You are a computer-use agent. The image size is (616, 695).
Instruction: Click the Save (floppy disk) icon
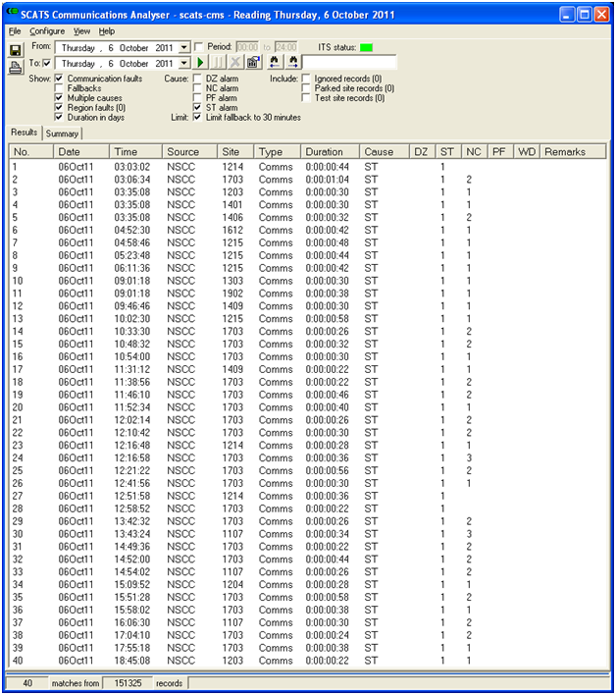click(x=16, y=50)
